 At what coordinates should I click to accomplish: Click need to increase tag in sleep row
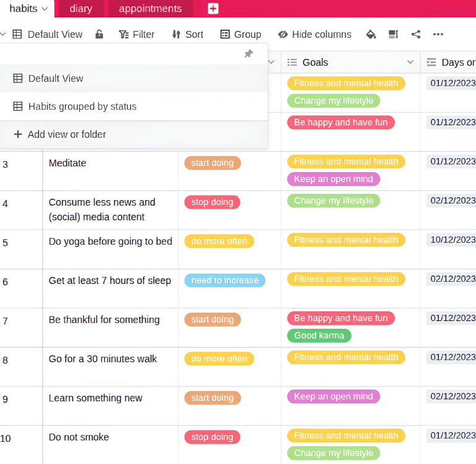point(224,281)
